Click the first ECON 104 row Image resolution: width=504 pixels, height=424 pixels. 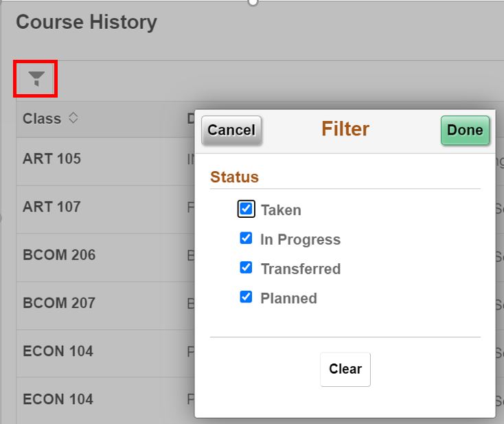(x=58, y=351)
